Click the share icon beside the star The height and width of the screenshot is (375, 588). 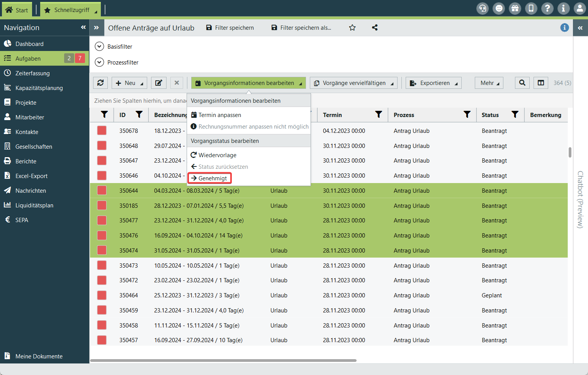pyautogui.click(x=375, y=28)
